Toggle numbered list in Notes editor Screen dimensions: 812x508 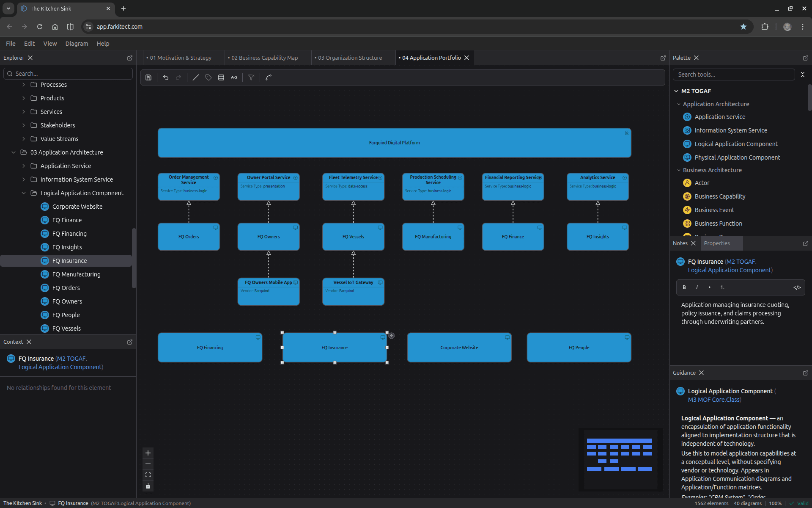point(722,287)
